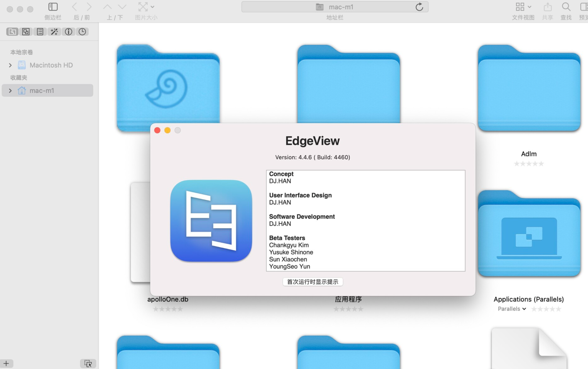Click the 本地宗卷 section header
This screenshot has width=588, height=369.
pos(21,52)
